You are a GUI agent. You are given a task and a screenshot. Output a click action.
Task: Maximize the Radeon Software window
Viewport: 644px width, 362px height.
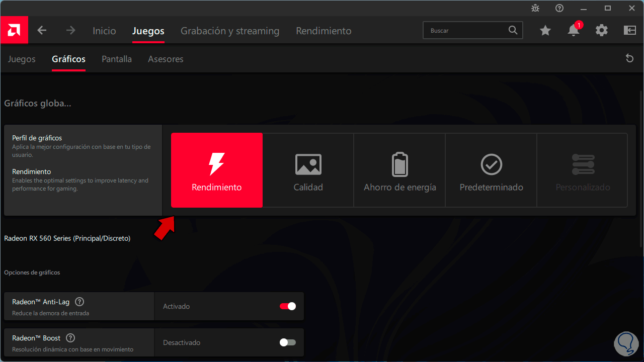[608, 8]
